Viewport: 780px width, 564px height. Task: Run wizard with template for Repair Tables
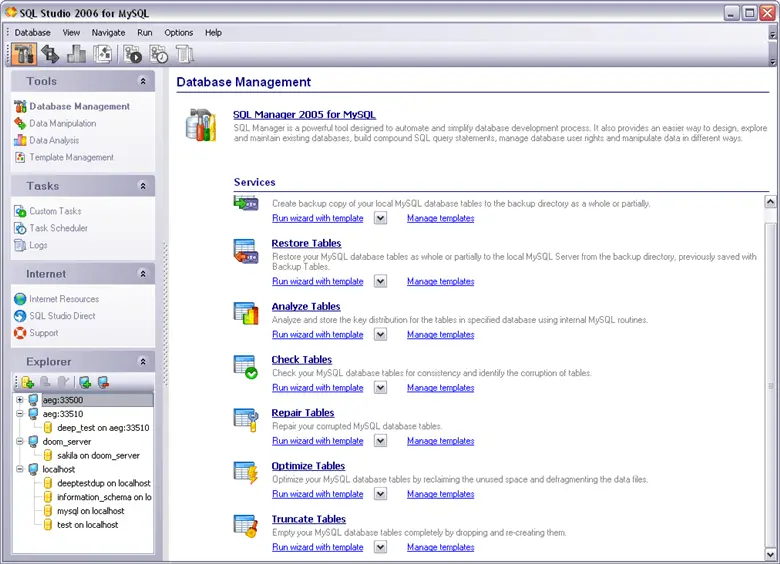(317, 441)
